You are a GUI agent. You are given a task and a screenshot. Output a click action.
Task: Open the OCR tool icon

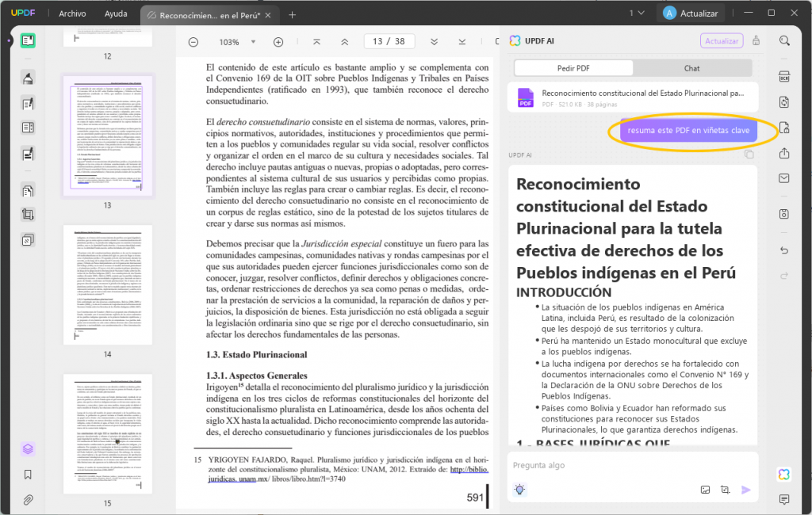(784, 77)
